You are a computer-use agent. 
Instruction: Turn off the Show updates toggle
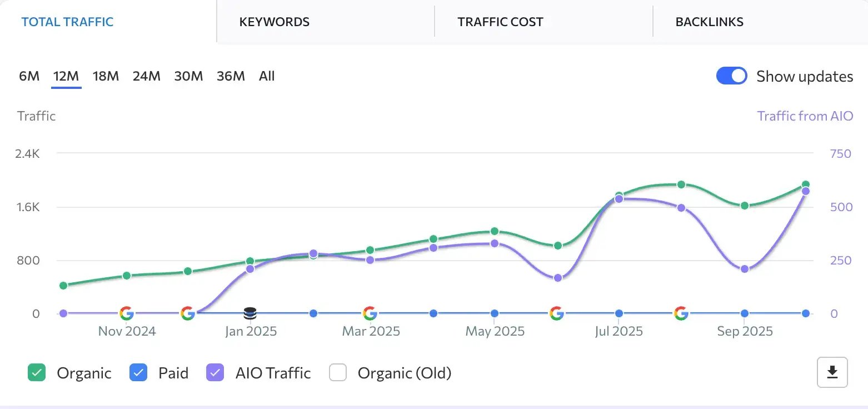(x=731, y=76)
